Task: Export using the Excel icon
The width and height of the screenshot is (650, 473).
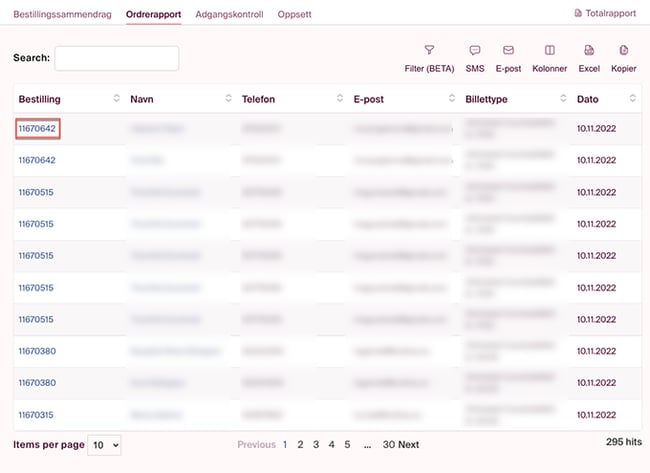Action: 589,50
